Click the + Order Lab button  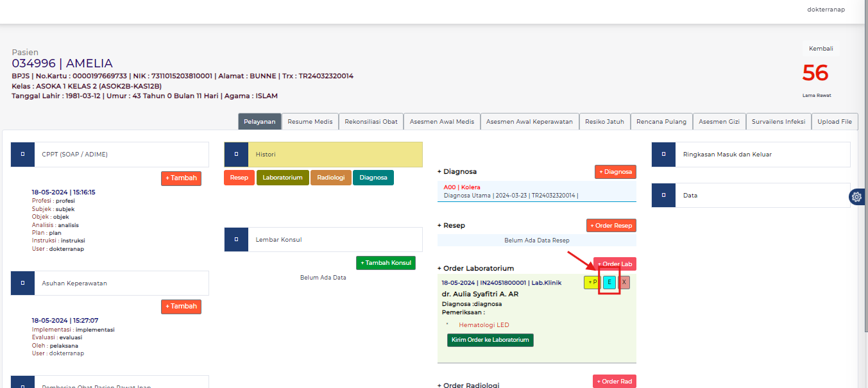614,264
